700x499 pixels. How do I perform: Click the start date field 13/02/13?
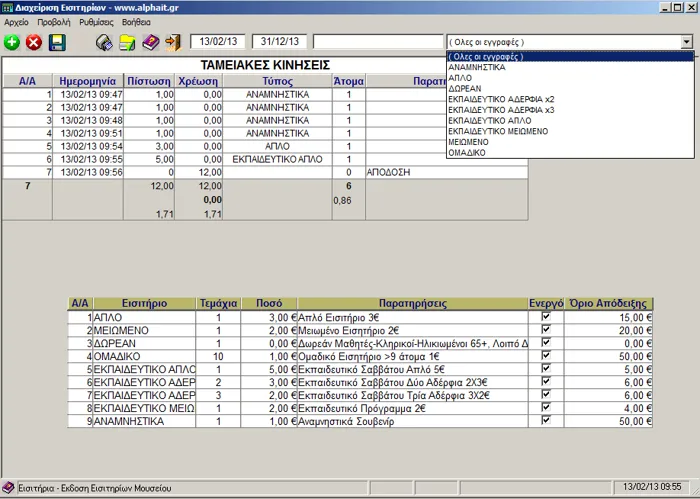(x=217, y=42)
